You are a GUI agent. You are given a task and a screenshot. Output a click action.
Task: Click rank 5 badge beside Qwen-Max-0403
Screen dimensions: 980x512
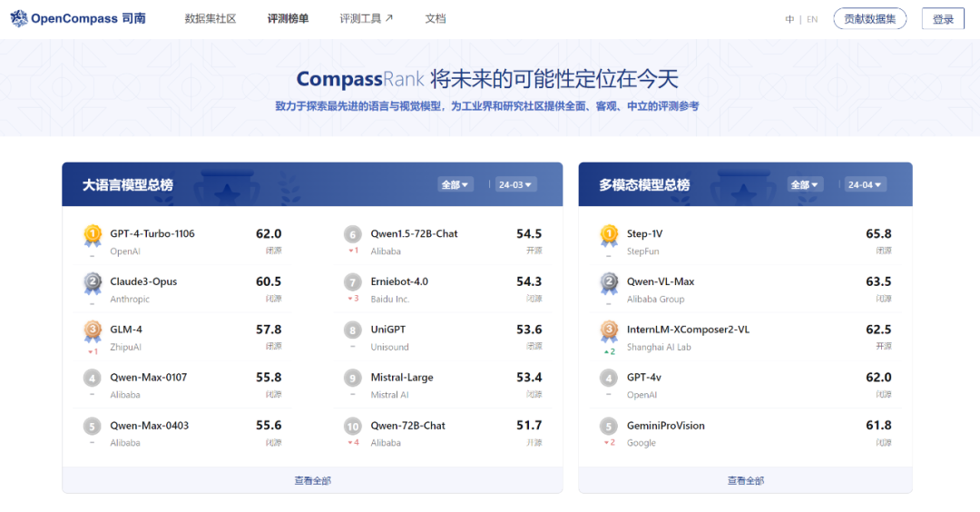pos(93,427)
